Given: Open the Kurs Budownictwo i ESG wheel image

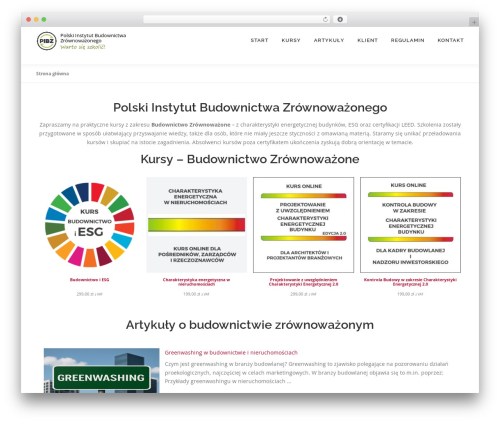Looking at the screenshot, I should tap(89, 225).
